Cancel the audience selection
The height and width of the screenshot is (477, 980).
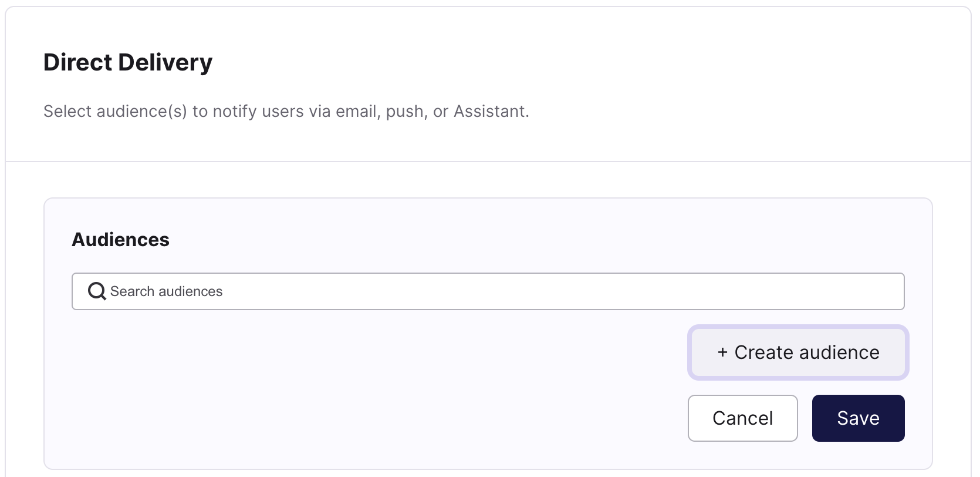(742, 418)
